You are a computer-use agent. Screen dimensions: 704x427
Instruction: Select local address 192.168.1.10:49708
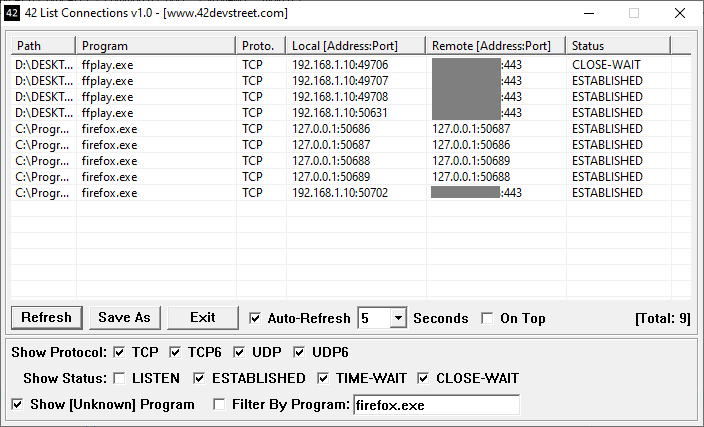[340, 97]
